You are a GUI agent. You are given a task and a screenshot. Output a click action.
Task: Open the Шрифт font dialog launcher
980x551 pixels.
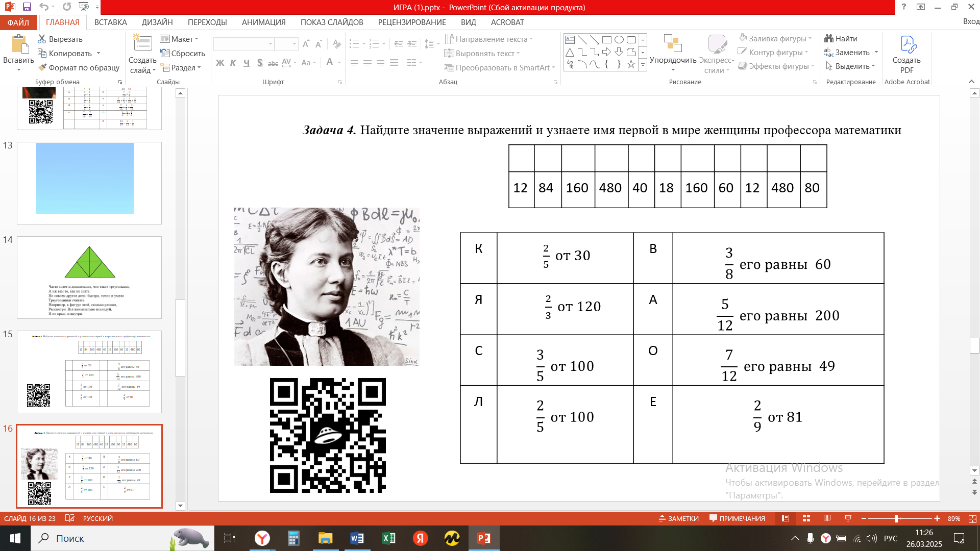pos(340,82)
